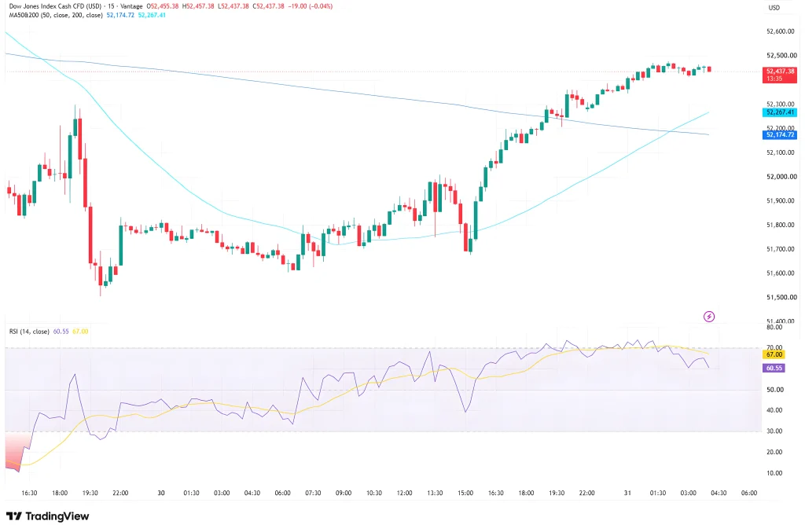Click the open value O52,455.38

163,6
